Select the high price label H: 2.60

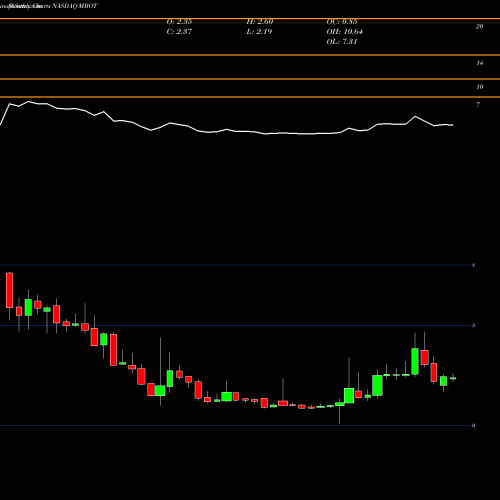click(260, 22)
